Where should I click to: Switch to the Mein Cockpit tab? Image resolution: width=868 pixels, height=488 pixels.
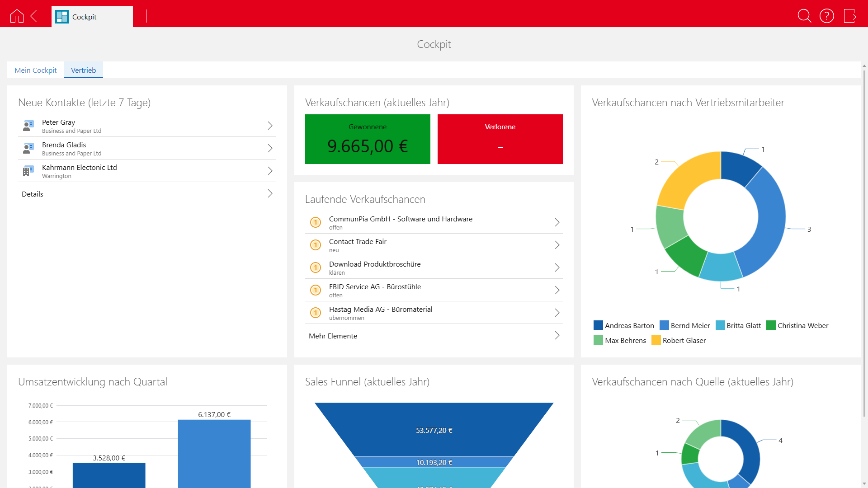(x=36, y=70)
